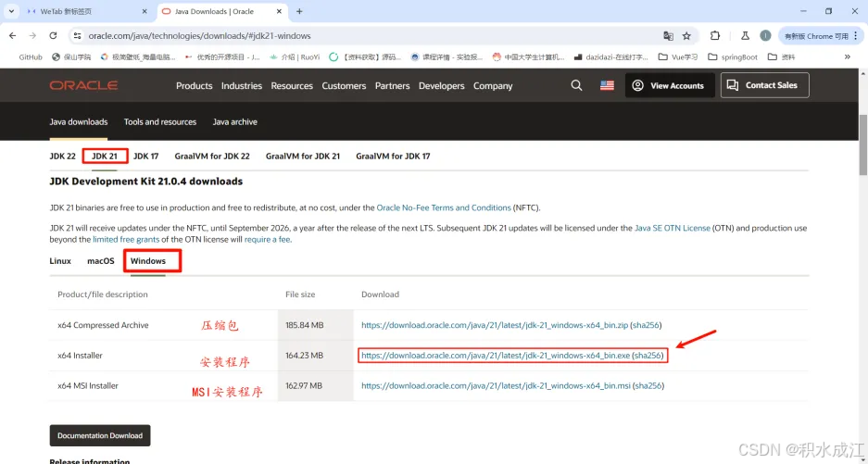The height and width of the screenshot is (464, 868).
Task: Click the address bar URL field
Action: click(x=365, y=36)
